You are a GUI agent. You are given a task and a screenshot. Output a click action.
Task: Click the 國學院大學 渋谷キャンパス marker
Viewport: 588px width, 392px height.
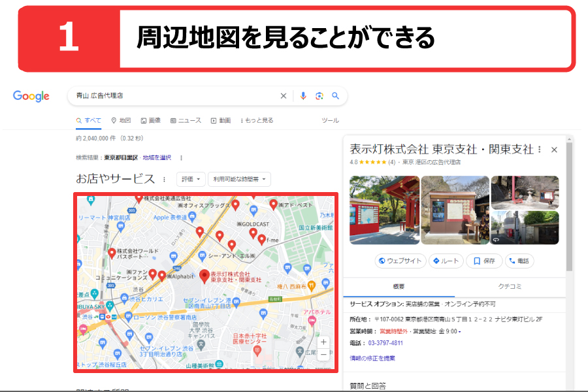click(201, 344)
